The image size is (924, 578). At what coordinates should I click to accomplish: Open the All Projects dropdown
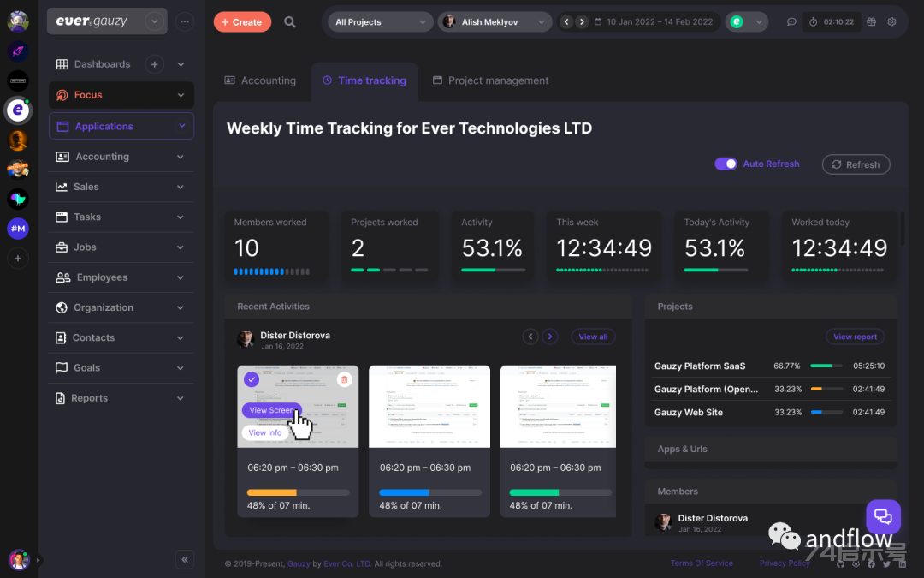(x=380, y=21)
